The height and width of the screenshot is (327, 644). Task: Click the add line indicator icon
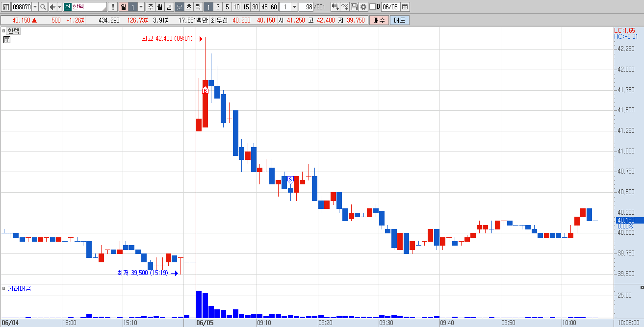pyautogui.click(x=345, y=7)
